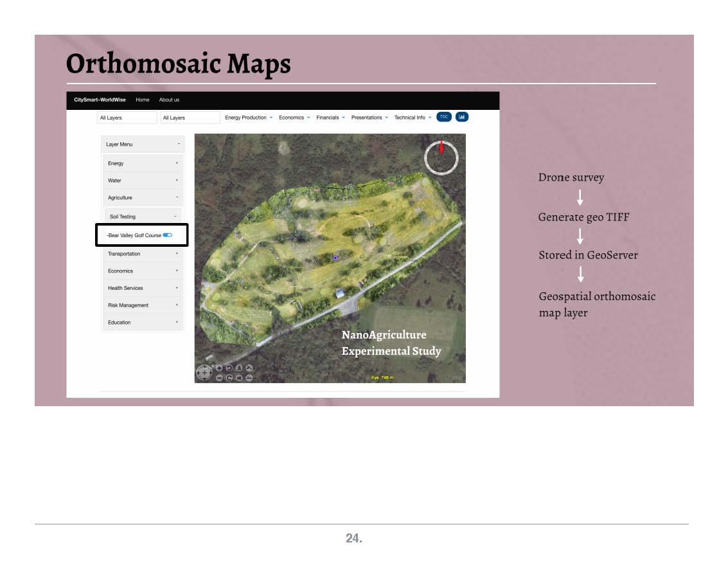This screenshot has width=728, height=563.
Task: Open the bar chart icon button
Action: pos(462,117)
